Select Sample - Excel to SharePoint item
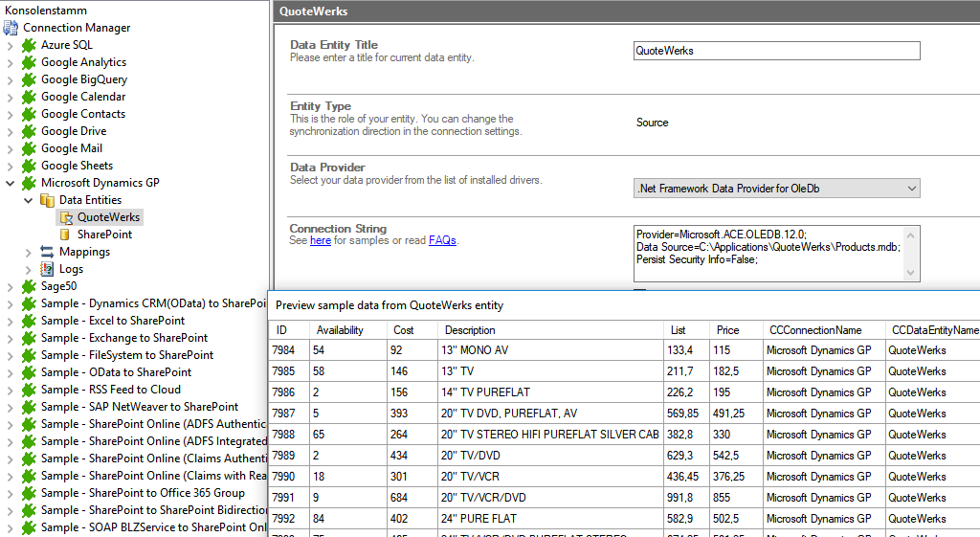The width and height of the screenshot is (980, 537). [113, 321]
